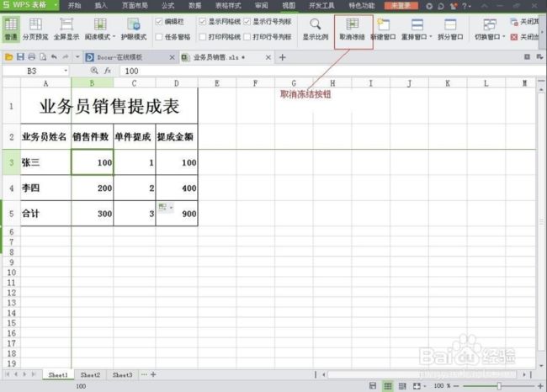The height and width of the screenshot is (392, 547).
Task: Click the 未登录 login button
Action: coord(401,6)
